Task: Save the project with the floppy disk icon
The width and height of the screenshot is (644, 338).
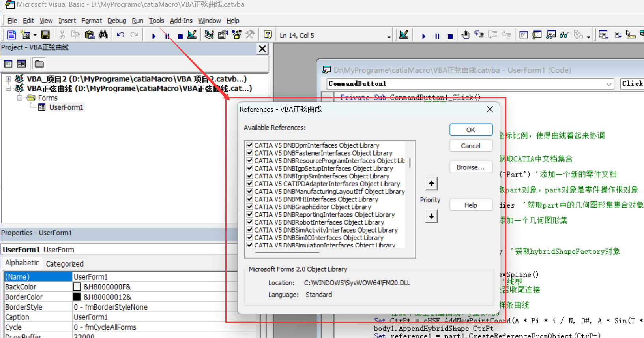Action: pos(45,35)
